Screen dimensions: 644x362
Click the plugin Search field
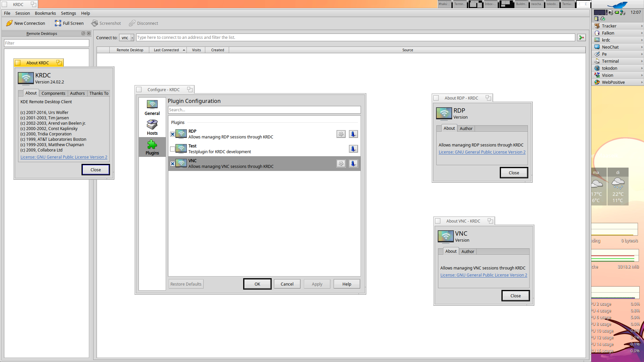coord(264,110)
